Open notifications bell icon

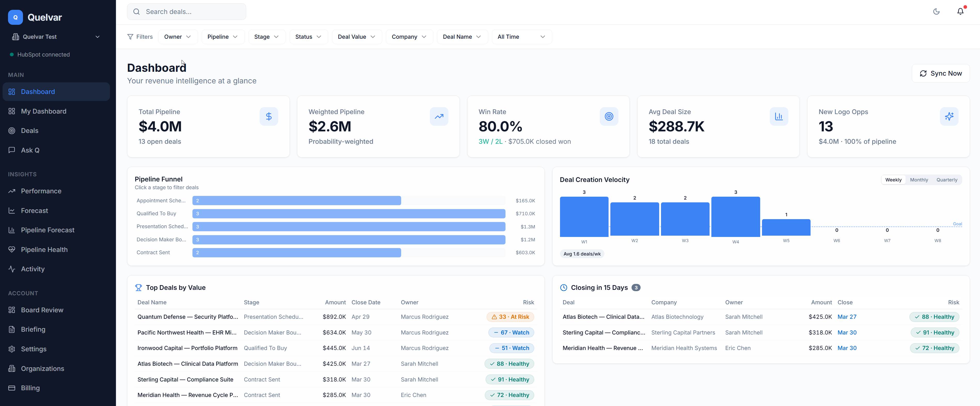tap(960, 11)
